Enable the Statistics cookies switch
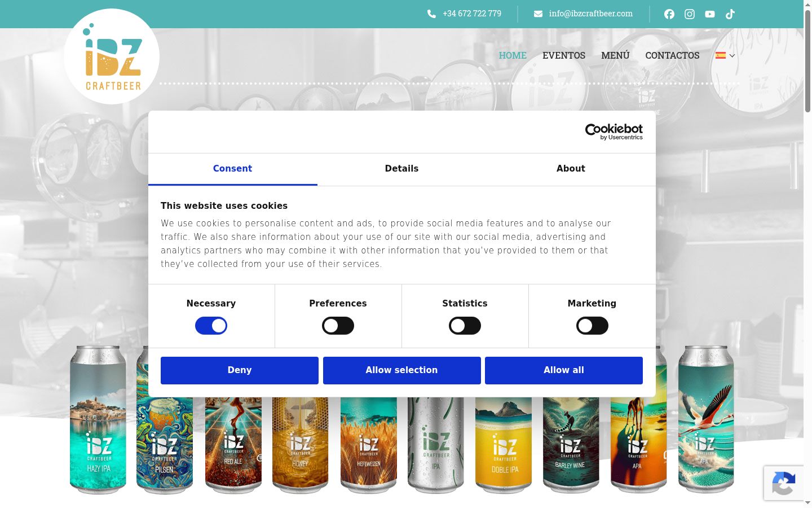Screen dimensions: 812x508 point(465,326)
